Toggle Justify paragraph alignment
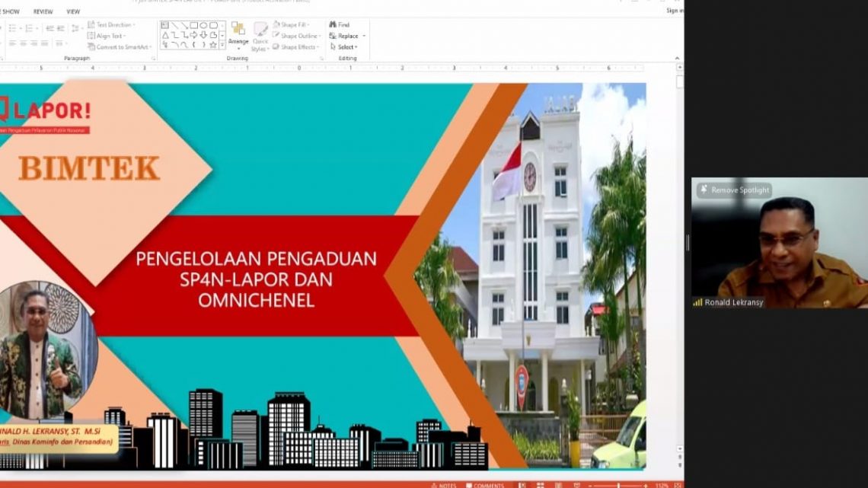Viewport: 868px width, 488px height. (x=44, y=43)
